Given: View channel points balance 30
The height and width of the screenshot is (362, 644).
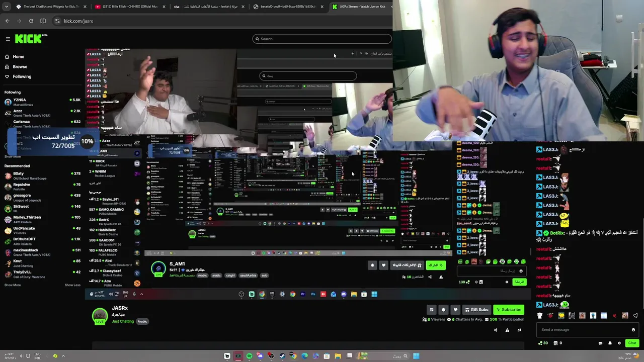Looking at the screenshot, I should (543, 343).
